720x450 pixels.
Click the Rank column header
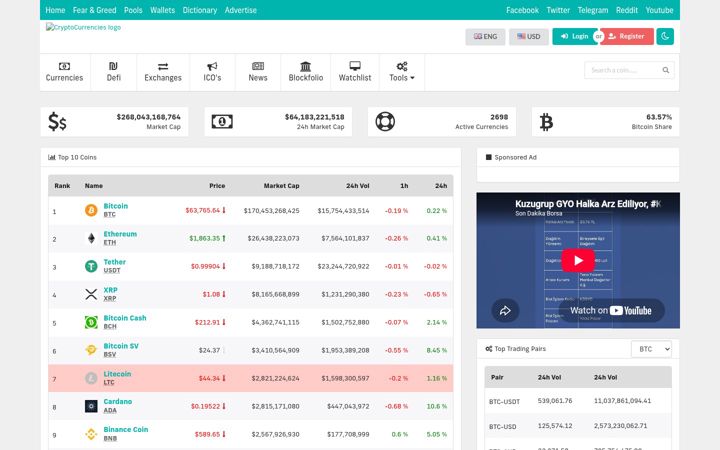(x=62, y=186)
